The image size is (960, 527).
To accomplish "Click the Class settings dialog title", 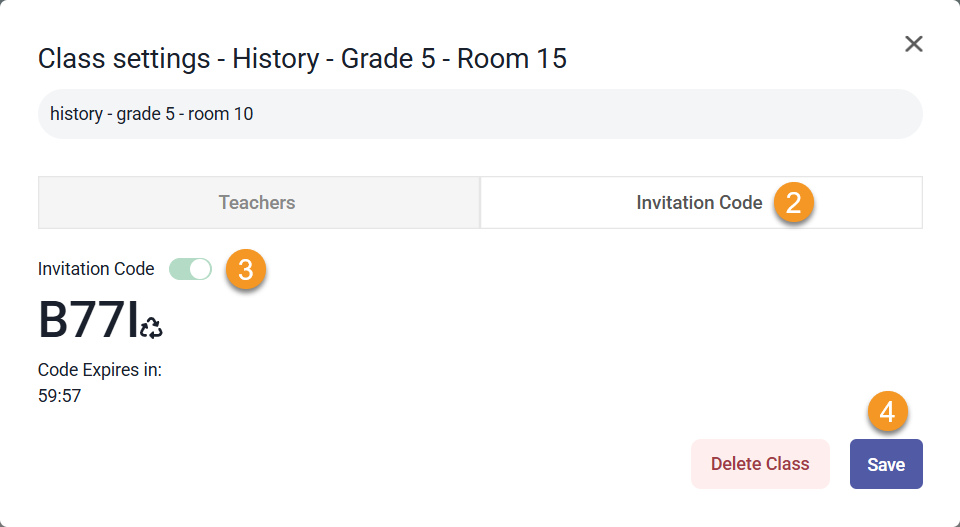I will pyautogui.click(x=302, y=58).
